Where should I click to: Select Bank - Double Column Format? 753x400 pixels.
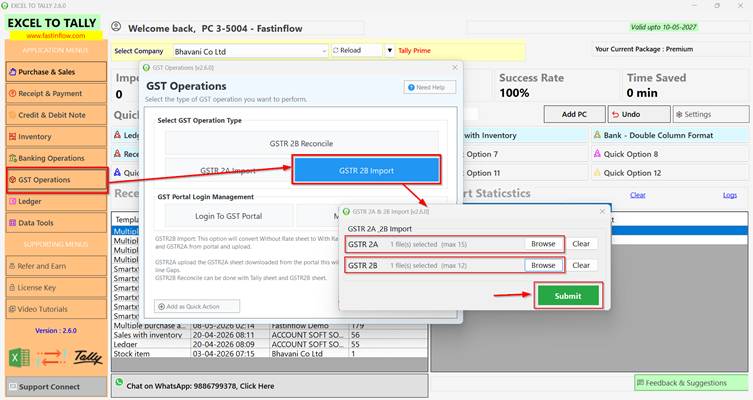670,135
